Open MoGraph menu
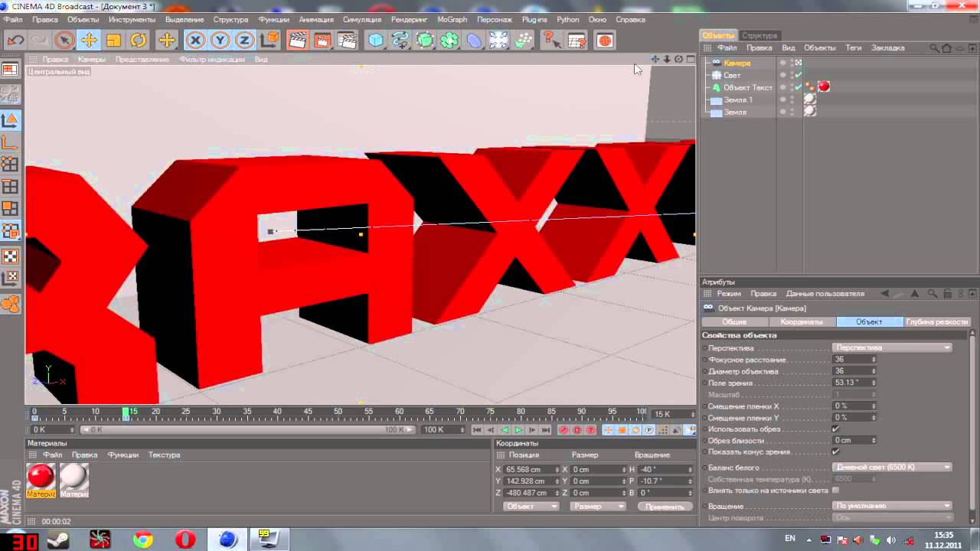 click(452, 19)
